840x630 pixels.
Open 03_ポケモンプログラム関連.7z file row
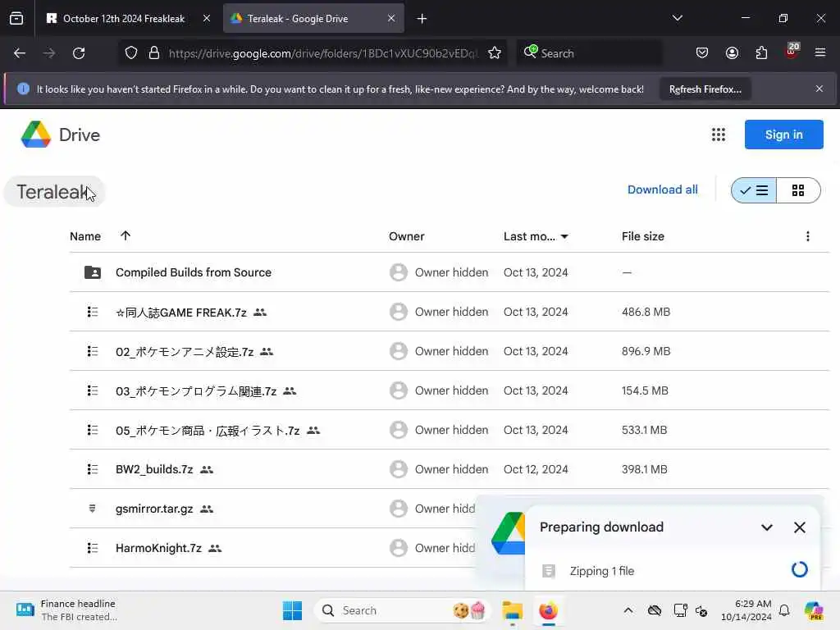(x=449, y=390)
